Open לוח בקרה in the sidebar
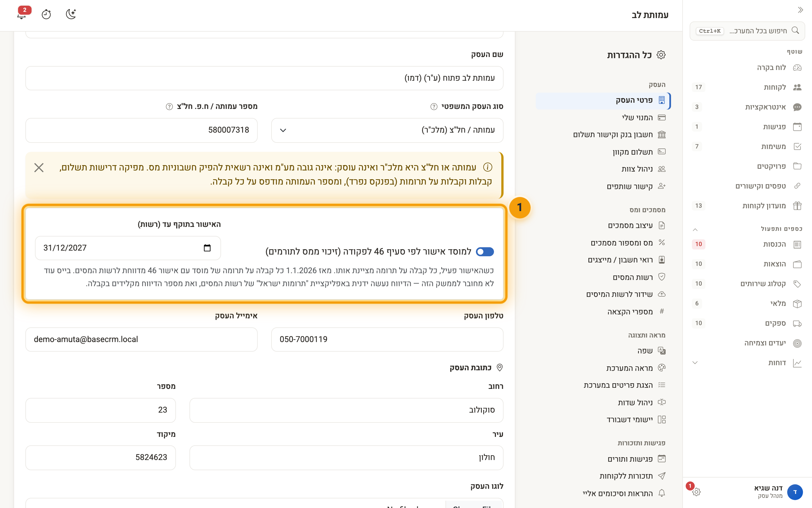 point(747,67)
